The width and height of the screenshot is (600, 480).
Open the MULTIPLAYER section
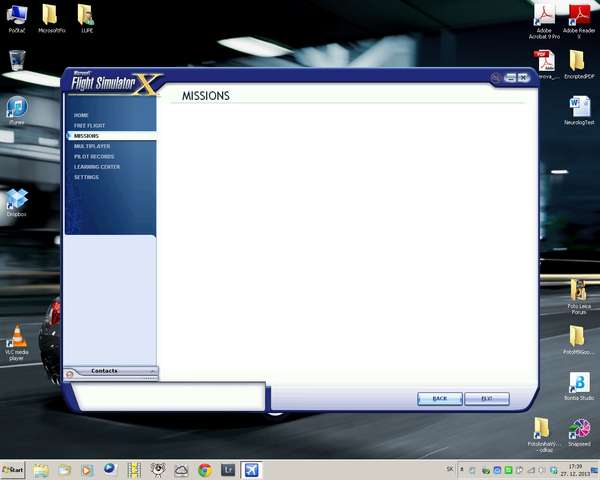coord(92,146)
